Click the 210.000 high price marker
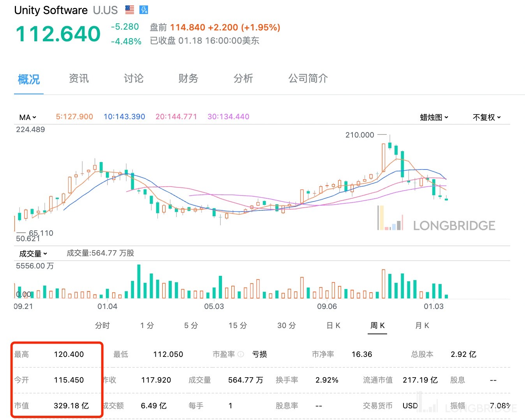 359,135
